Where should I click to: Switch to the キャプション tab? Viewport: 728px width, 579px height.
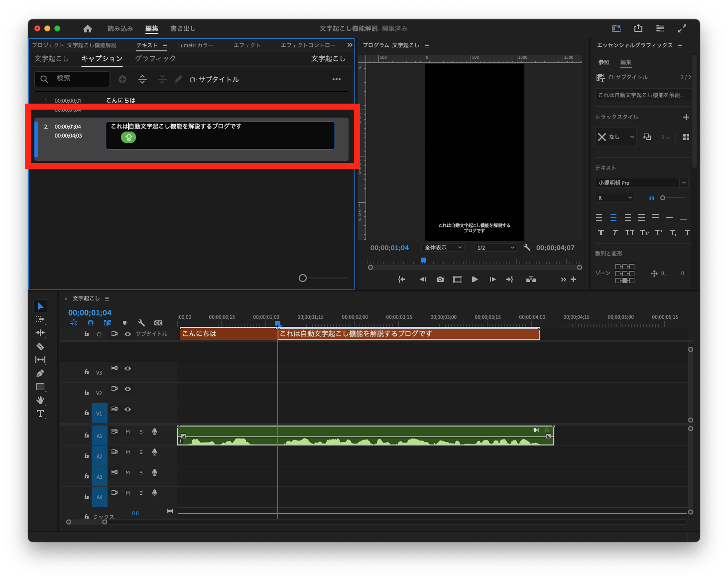[x=102, y=59]
